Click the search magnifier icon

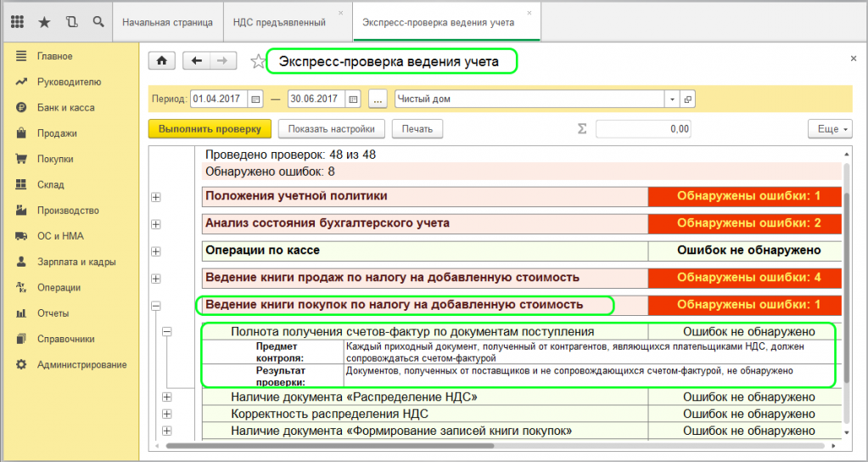tap(98, 22)
